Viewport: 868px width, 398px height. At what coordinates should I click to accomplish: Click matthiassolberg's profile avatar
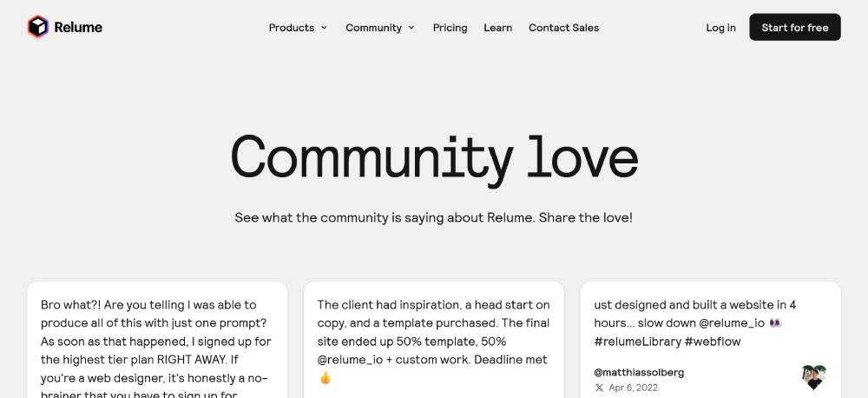[x=814, y=377]
